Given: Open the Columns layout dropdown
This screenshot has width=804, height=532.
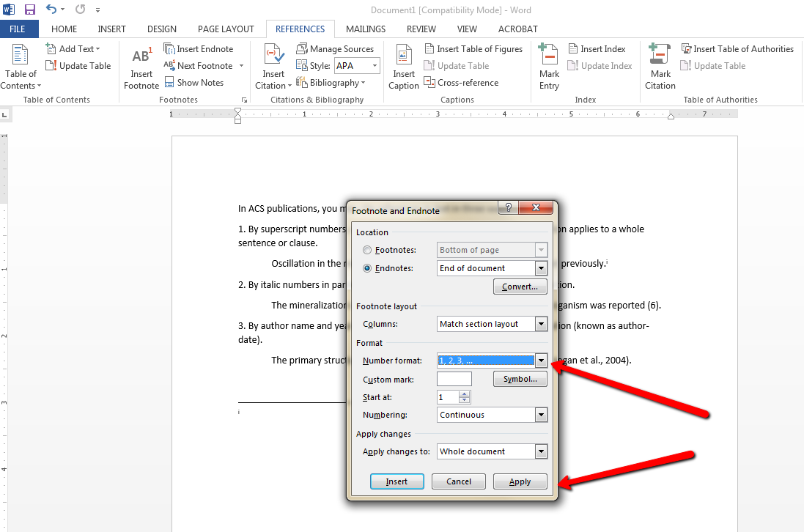Looking at the screenshot, I should pyautogui.click(x=541, y=323).
